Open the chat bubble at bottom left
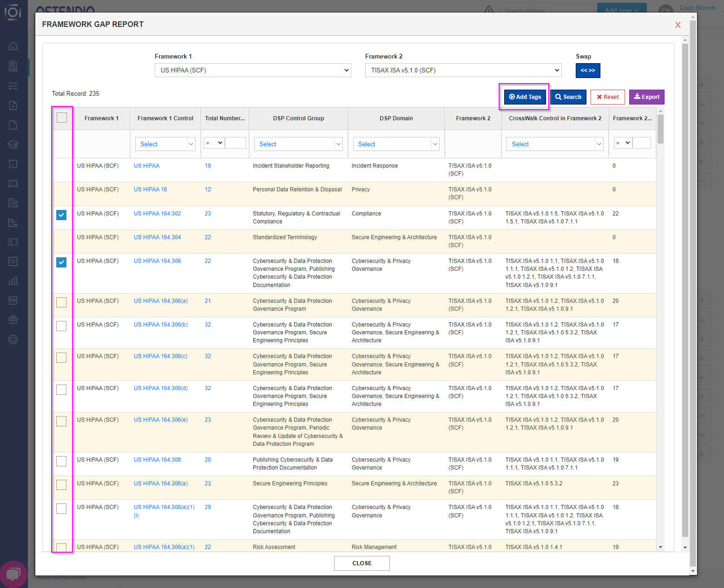The image size is (724, 588). tap(13, 574)
